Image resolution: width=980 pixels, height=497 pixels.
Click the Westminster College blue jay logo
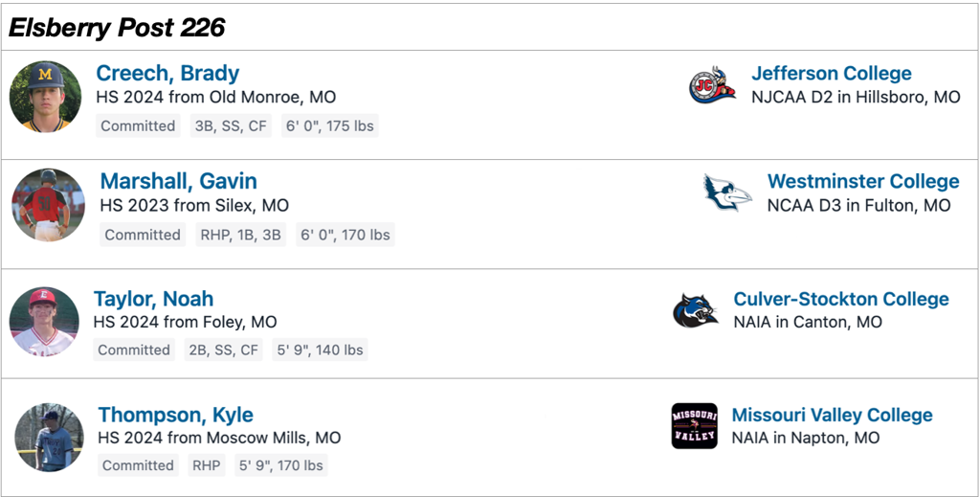coord(727,193)
